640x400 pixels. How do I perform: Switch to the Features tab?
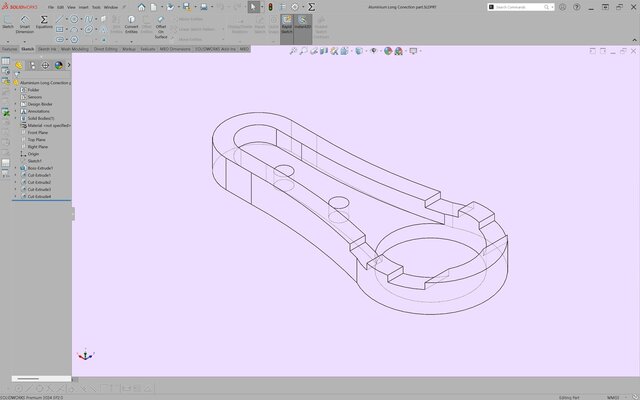point(9,48)
